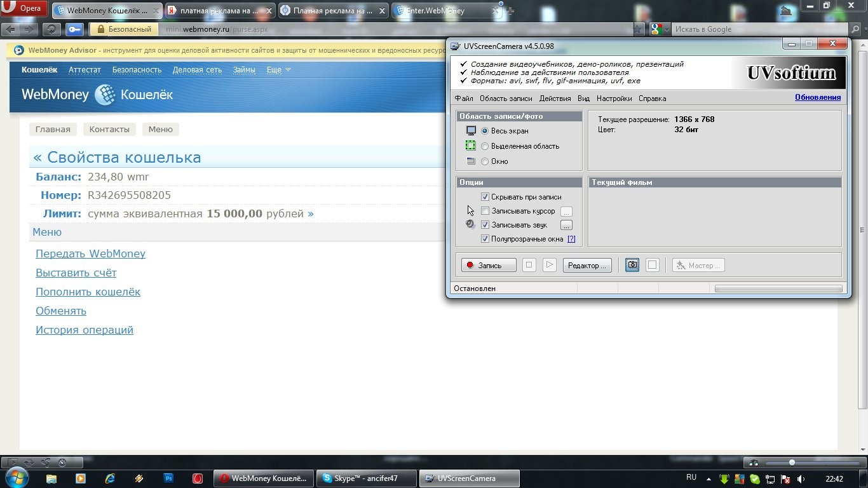
Task: Click the window capture mode icon
Action: 471,161
